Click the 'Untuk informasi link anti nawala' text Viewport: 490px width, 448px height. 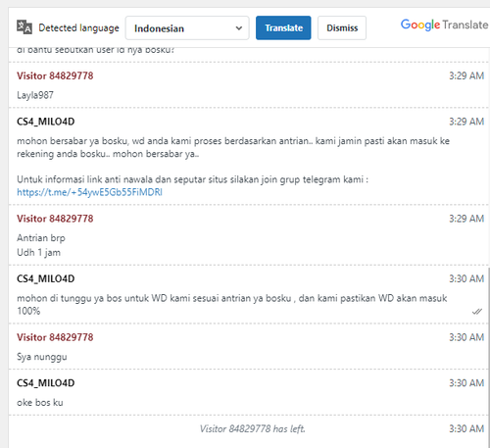click(x=192, y=179)
